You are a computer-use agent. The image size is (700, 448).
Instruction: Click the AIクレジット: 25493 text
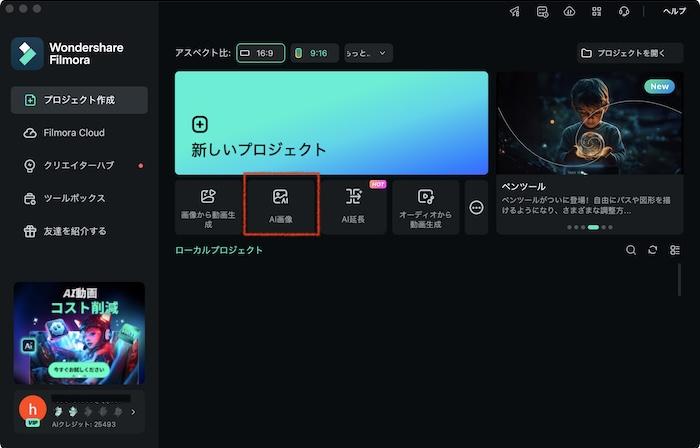pos(83,424)
